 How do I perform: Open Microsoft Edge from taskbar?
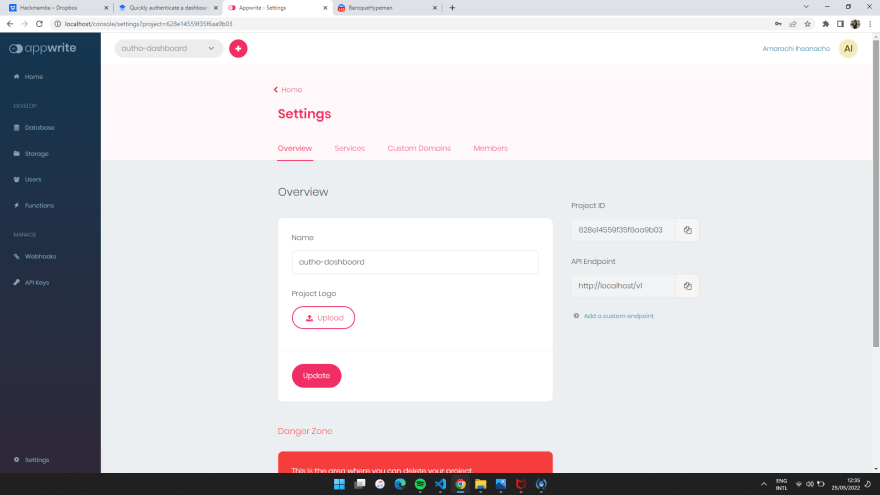point(400,484)
